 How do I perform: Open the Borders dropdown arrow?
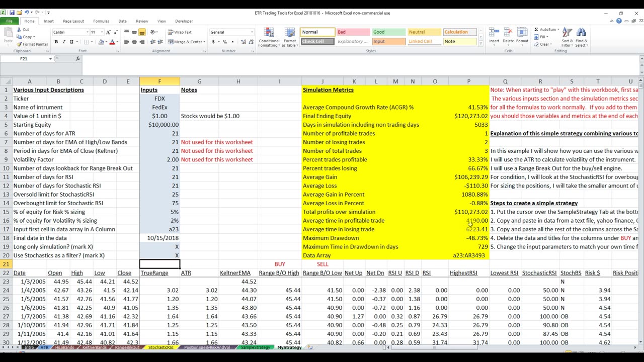93,42
